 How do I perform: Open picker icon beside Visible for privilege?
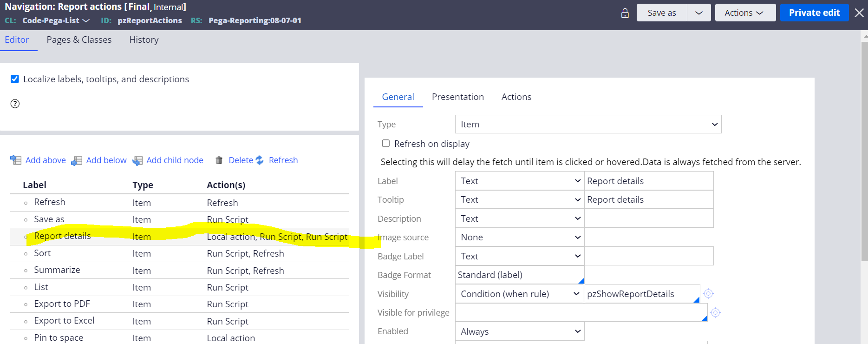(716, 313)
